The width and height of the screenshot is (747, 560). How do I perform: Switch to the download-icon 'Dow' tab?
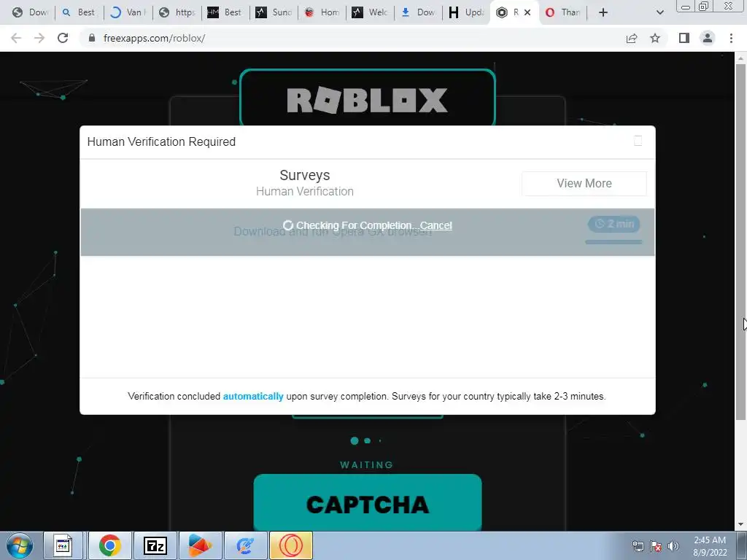(x=418, y=12)
